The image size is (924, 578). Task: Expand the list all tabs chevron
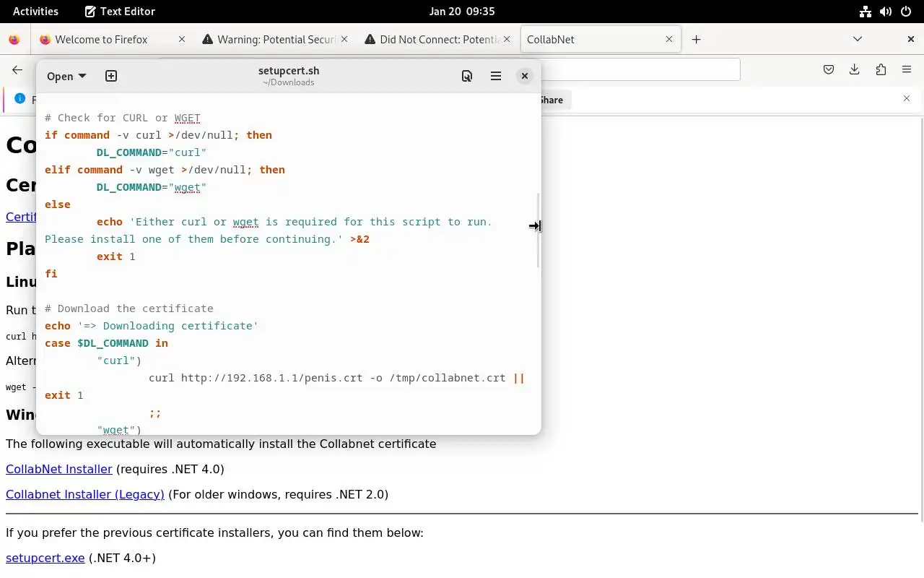pyautogui.click(x=858, y=39)
